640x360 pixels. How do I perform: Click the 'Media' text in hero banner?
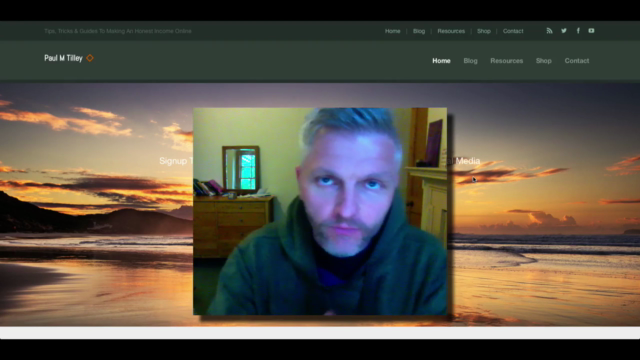point(468,161)
